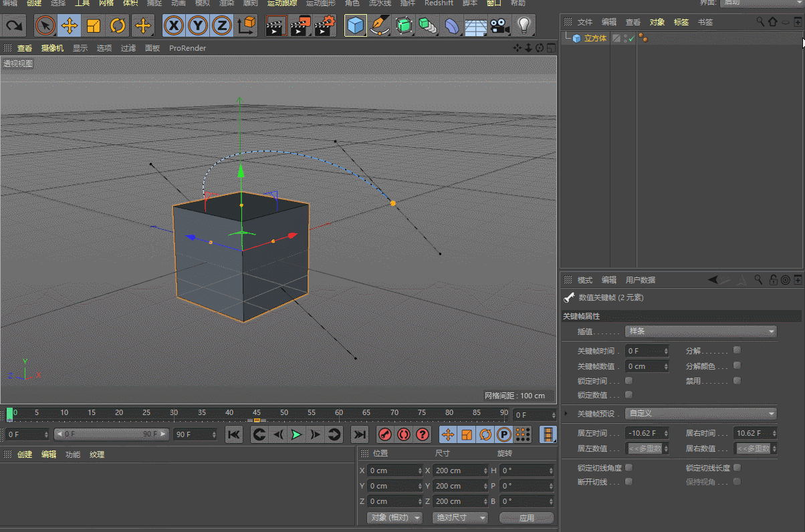This screenshot has width=805, height=532.
Task: Select the 立方体 cube icon in Object Manager
Action: [x=576, y=38]
